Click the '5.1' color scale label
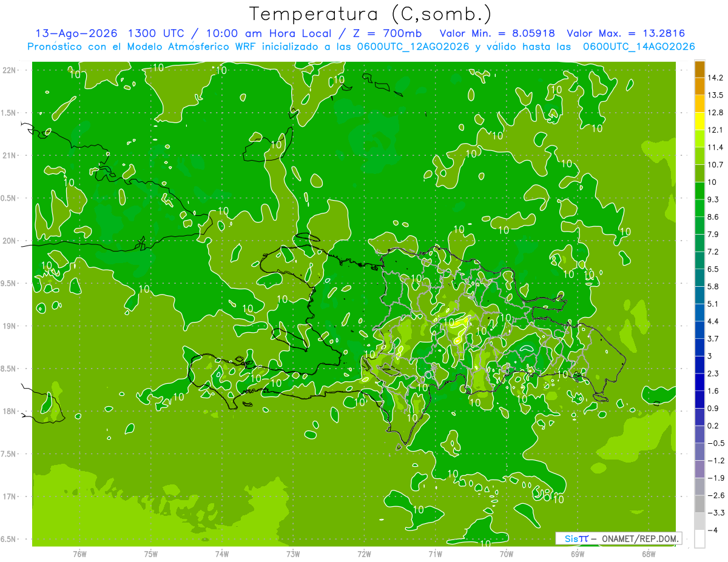Screen dimensions: 728x562 coord(713,304)
